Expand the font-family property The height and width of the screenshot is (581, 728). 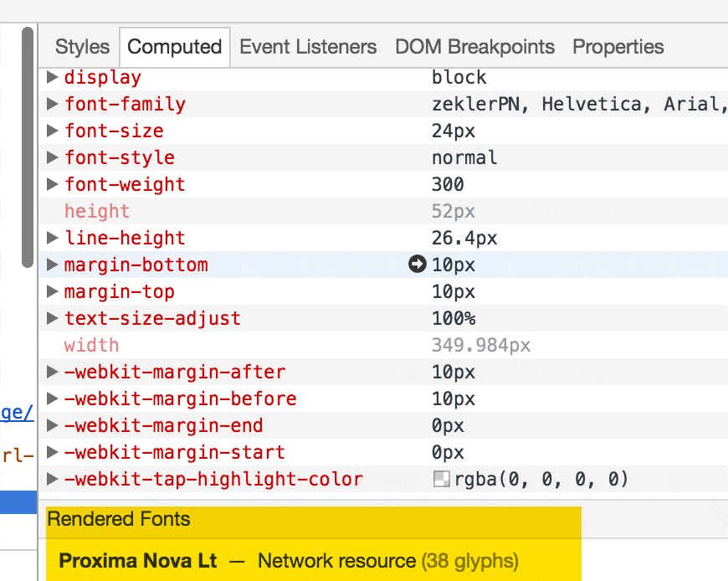point(53,105)
